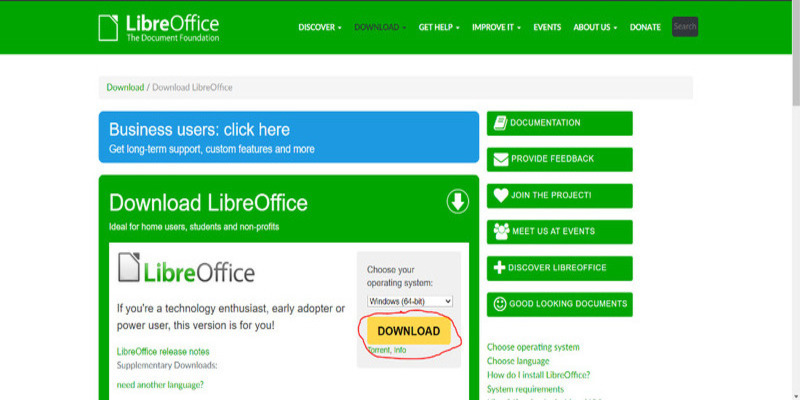Click the Good Looking Documents smiley icon
Image resolution: width=800 pixels, height=400 pixels.
(500, 304)
